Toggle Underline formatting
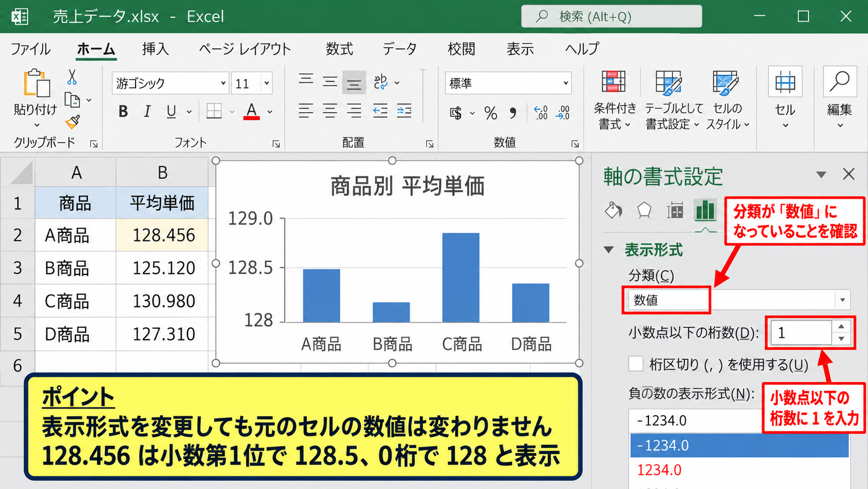Viewport: 868px width, 489px height. [171, 111]
